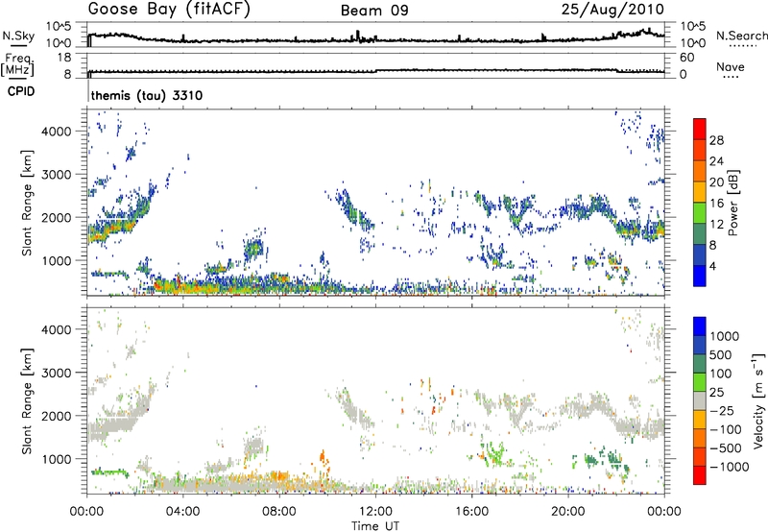Click the Freq. [MHz] axis label
The height and width of the screenshot is (532, 768).
click(x=17, y=65)
